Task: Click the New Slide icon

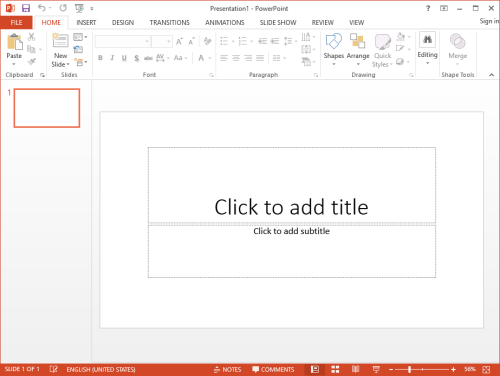Action: pos(60,41)
